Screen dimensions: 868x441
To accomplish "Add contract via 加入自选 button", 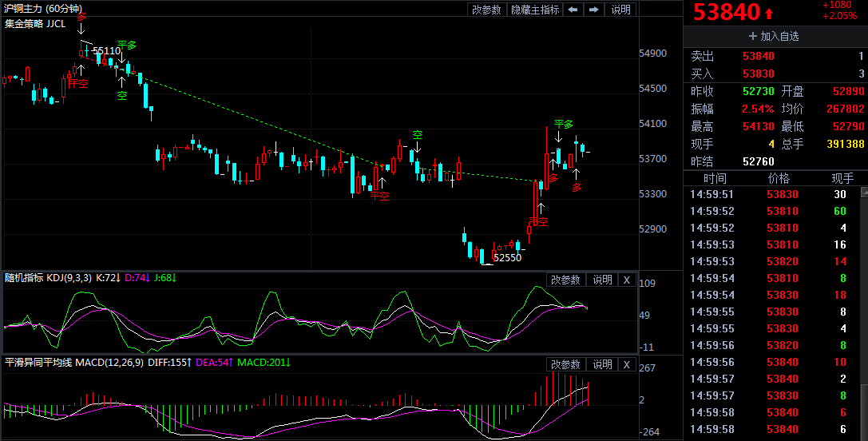I will [x=774, y=36].
